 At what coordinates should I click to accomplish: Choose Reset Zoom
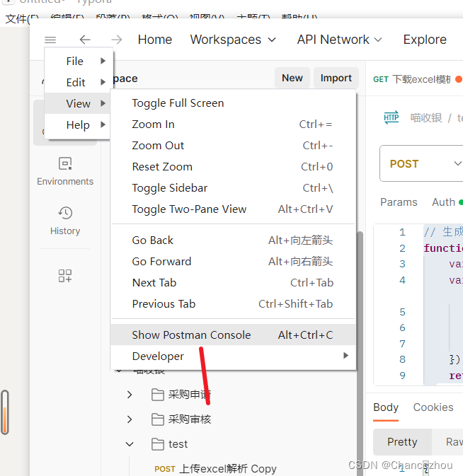[233, 167]
